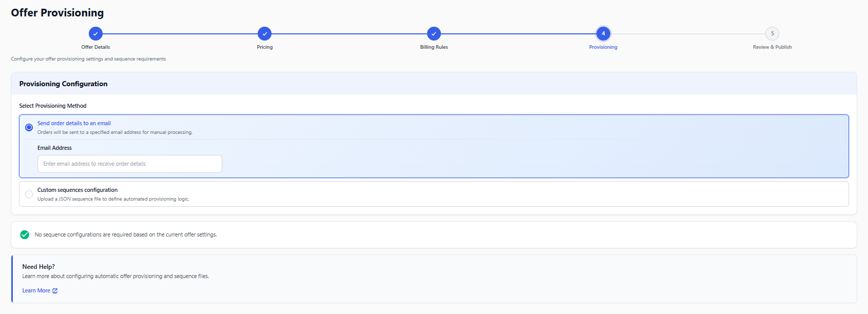
Task: Focus the Email Address input field
Action: (130, 164)
